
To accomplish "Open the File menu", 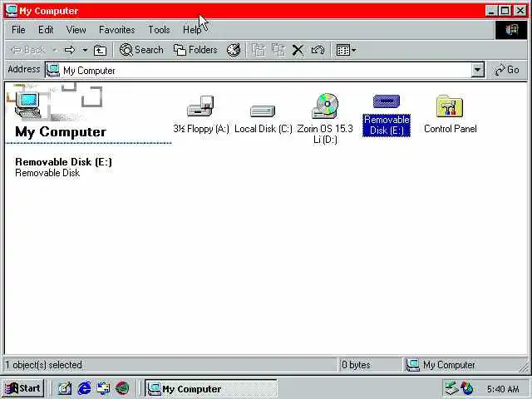I will coord(18,30).
